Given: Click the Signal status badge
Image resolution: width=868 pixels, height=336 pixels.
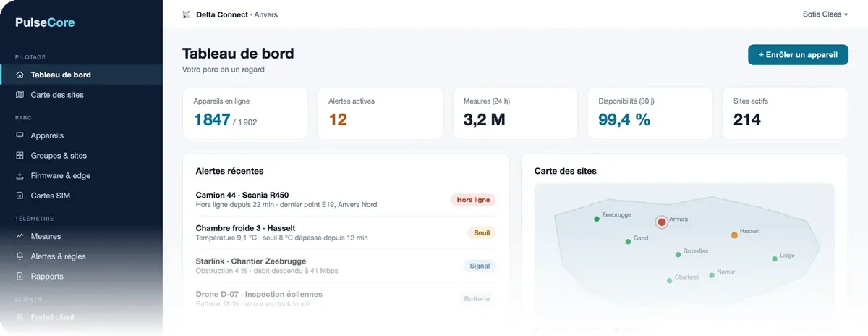Looking at the screenshot, I should click(x=480, y=266).
